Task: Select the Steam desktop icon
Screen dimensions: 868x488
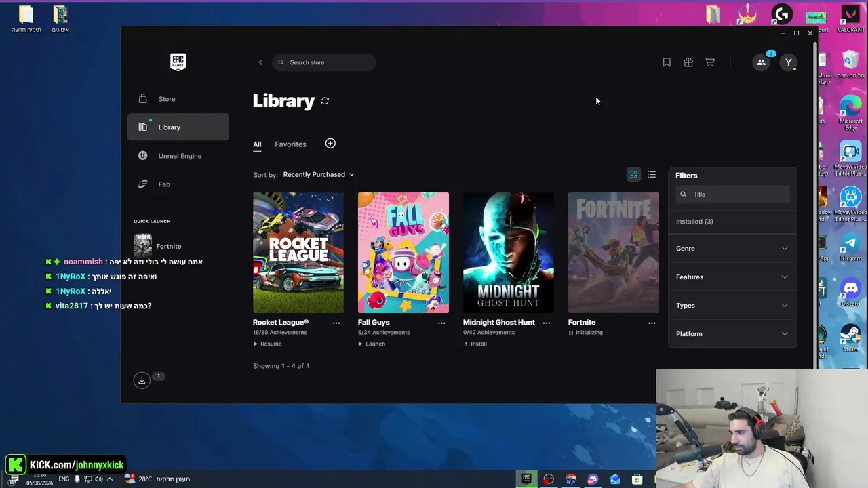Action: click(850, 339)
